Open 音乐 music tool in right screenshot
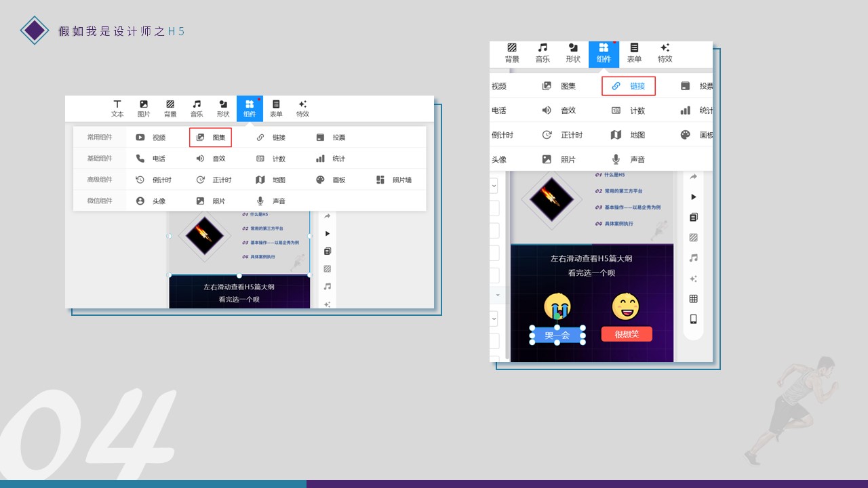Image resolution: width=868 pixels, height=488 pixels. click(542, 54)
